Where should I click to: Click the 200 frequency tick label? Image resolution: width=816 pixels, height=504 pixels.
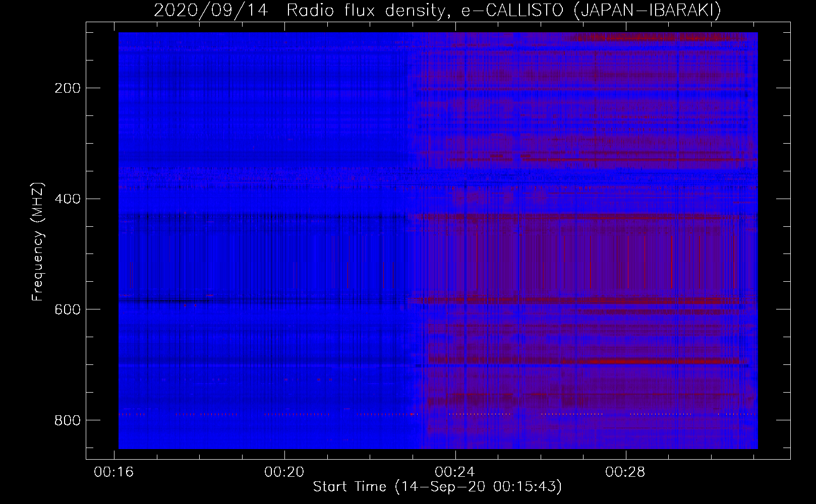(67, 88)
